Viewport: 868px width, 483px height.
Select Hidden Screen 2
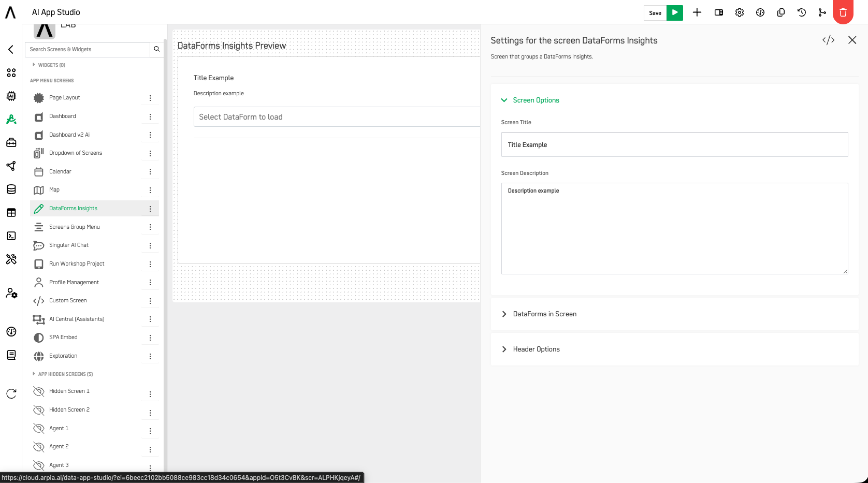69,409
